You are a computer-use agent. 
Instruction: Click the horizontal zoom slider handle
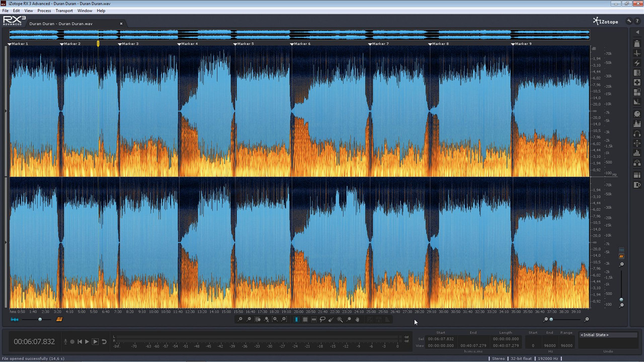[x=551, y=319]
